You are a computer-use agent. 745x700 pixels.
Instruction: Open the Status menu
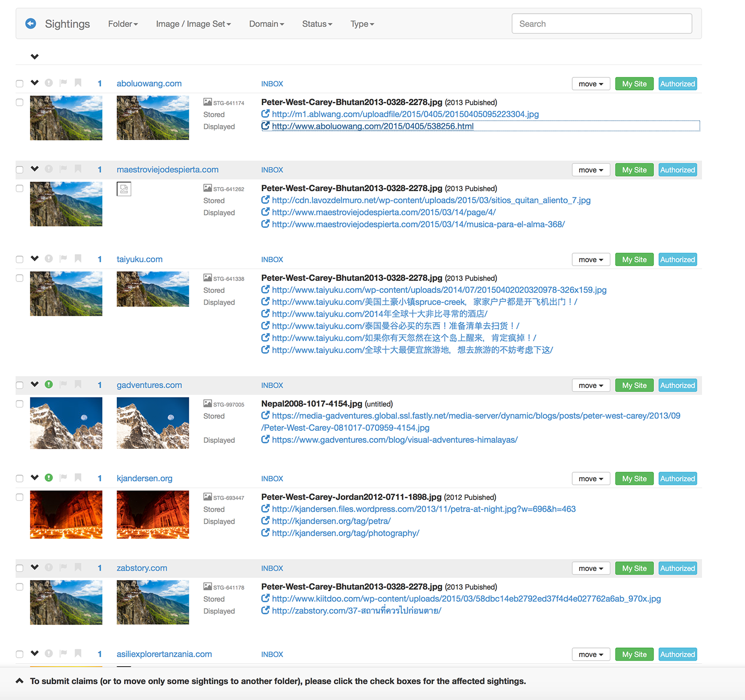pos(317,24)
